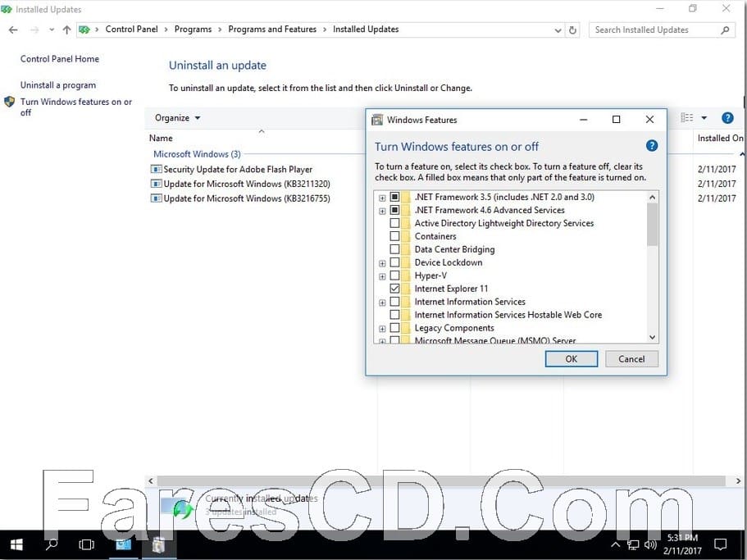Collapse the Microsoft Windows (3) group
The width and height of the screenshot is (747, 560).
point(197,154)
